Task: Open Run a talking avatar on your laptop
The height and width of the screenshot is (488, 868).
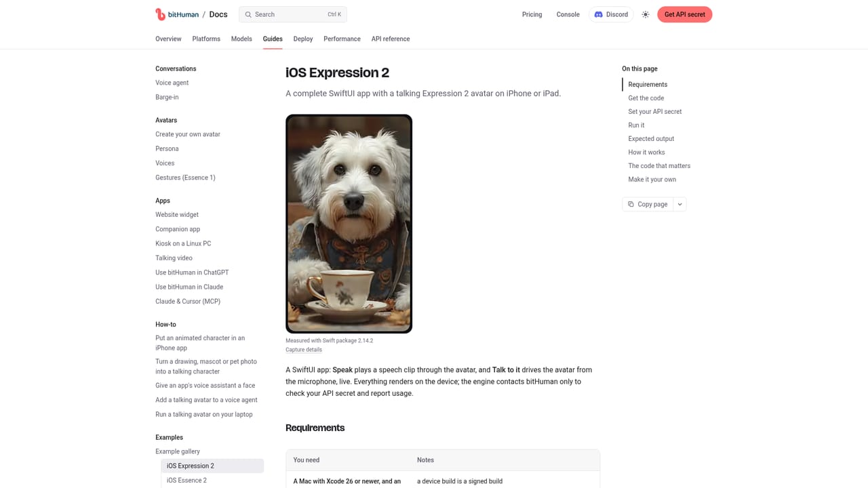Action: 204,414
